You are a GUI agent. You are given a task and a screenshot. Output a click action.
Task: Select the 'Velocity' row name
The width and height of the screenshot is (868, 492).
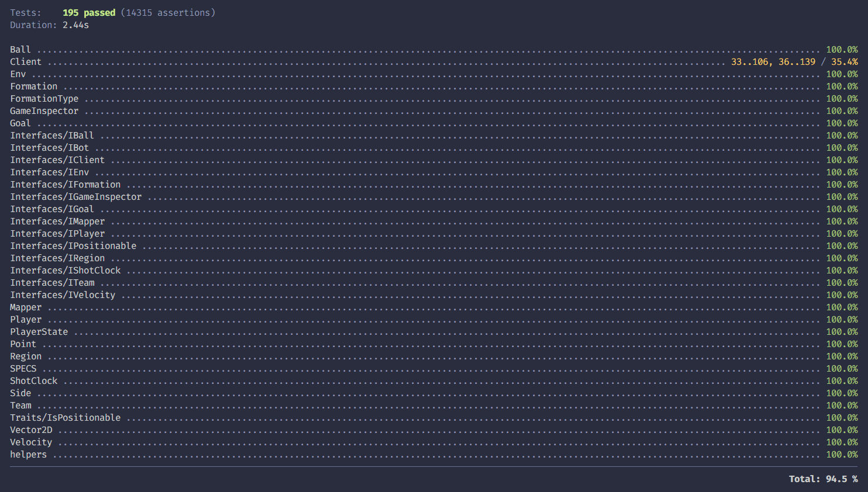point(31,442)
